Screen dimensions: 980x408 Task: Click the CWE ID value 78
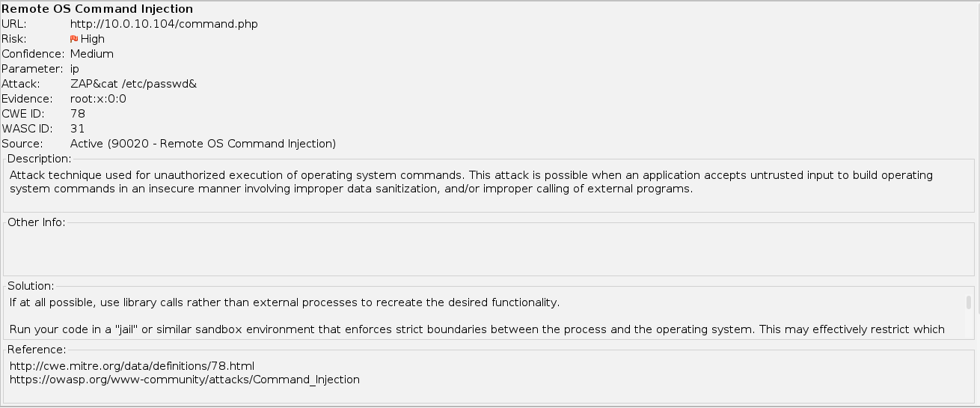[x=78, y=114]
